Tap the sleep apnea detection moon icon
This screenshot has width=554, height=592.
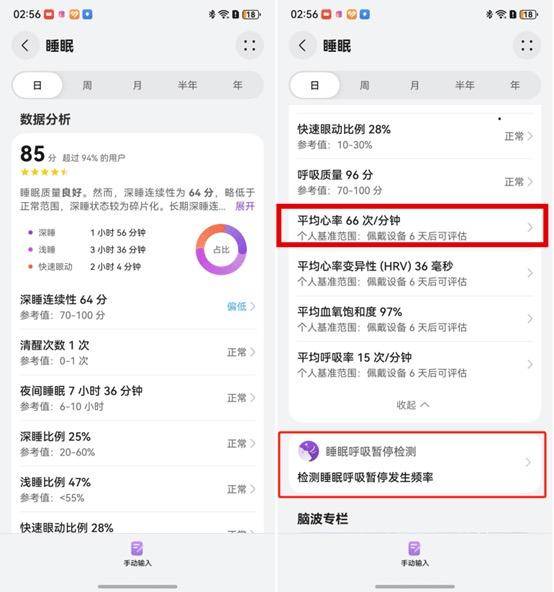click(309, 451)
